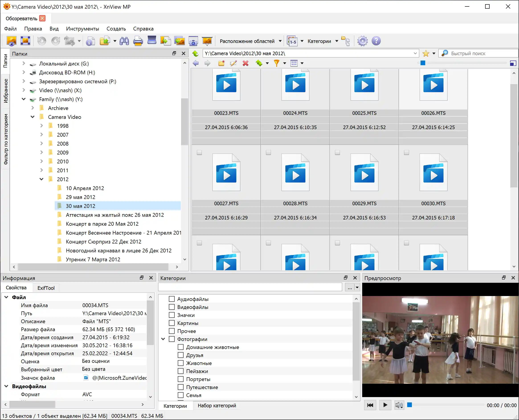Open the address path dropdown

coord(415,53)
